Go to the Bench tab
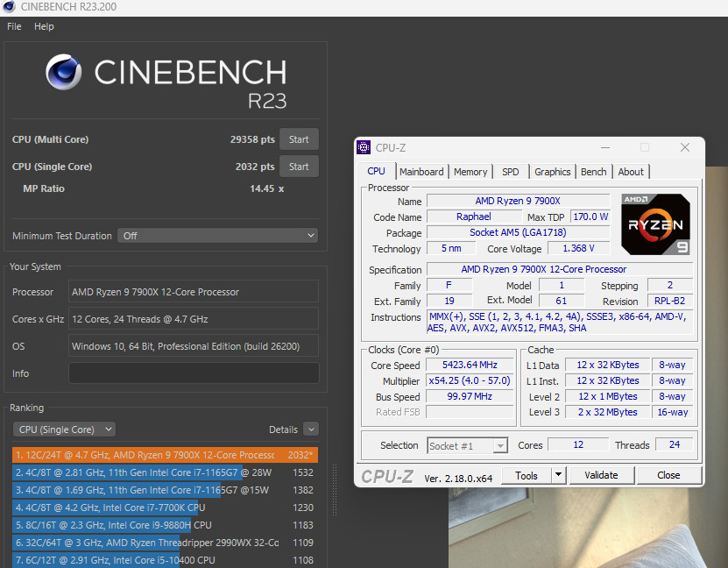728x568 pixels. click(593, 172)
